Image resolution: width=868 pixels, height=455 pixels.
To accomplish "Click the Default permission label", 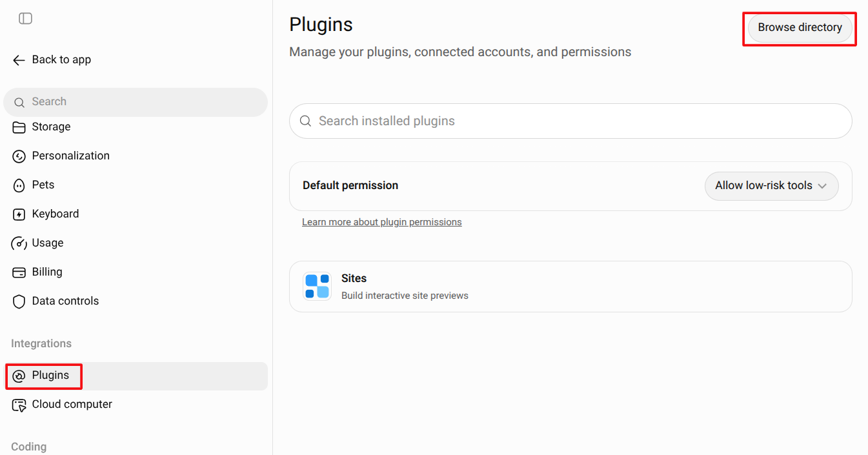I will 350,186.
